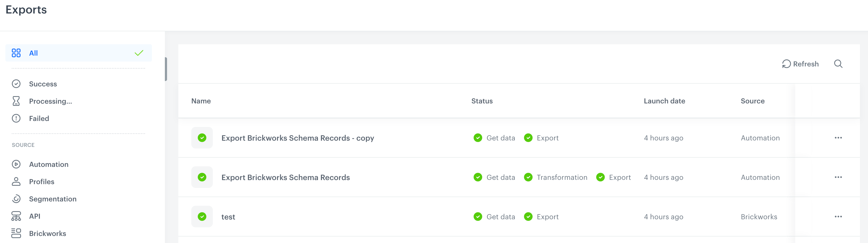Select the Success filter

click(x=43, y=84)
